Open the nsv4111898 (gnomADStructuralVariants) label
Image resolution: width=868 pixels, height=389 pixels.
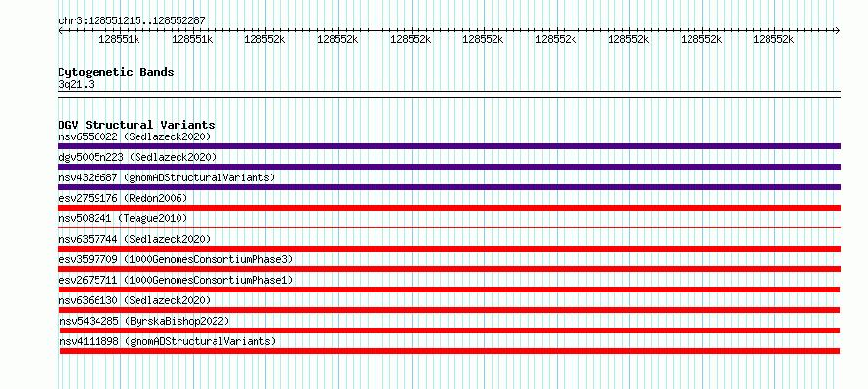click(168, 341)
